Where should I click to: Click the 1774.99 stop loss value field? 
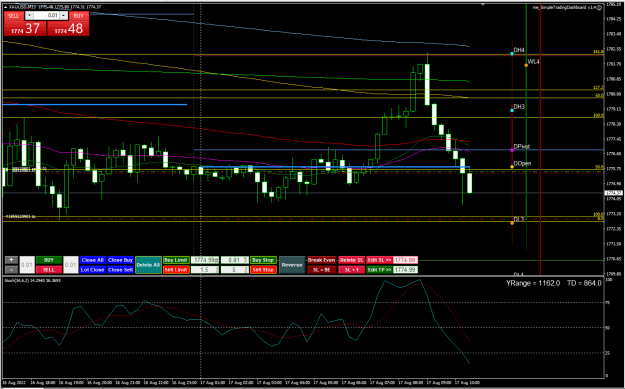click(406, 260)
